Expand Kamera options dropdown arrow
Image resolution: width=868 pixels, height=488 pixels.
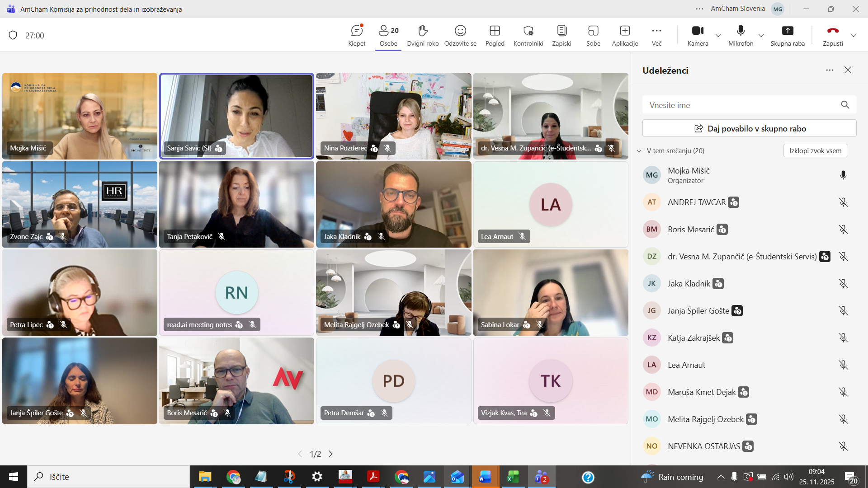click(x=718, y=35)
